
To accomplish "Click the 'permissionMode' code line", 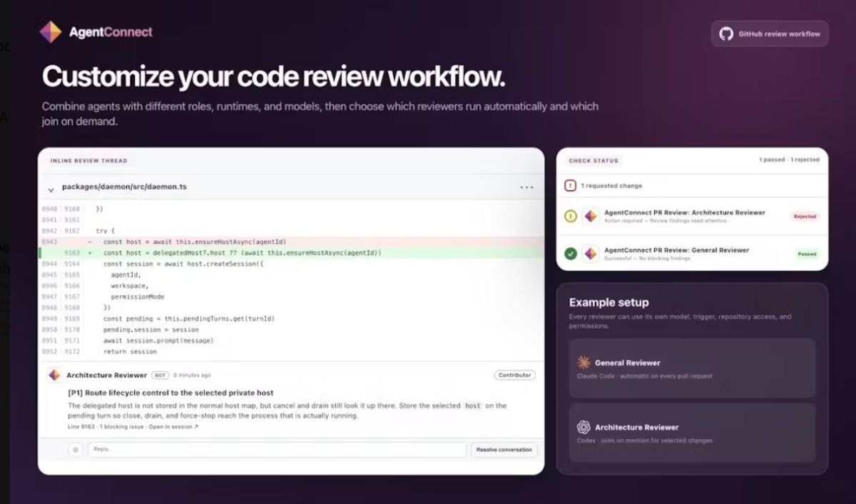I will point(138,297).
